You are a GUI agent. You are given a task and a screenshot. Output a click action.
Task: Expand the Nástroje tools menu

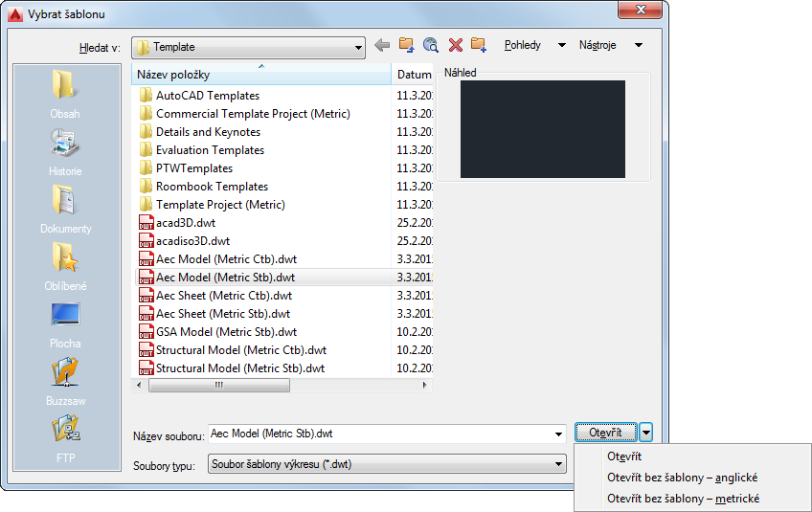click(611, 45)
